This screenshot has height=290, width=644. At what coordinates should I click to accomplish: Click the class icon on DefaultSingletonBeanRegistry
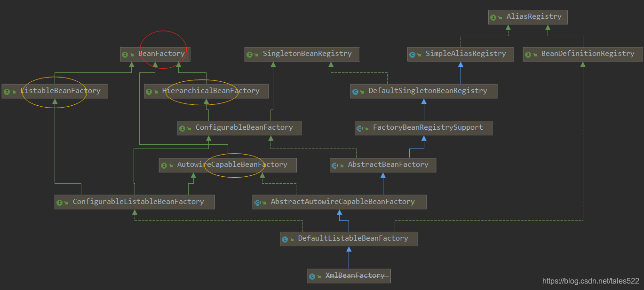pyautogui.click(x=356, y=91)
